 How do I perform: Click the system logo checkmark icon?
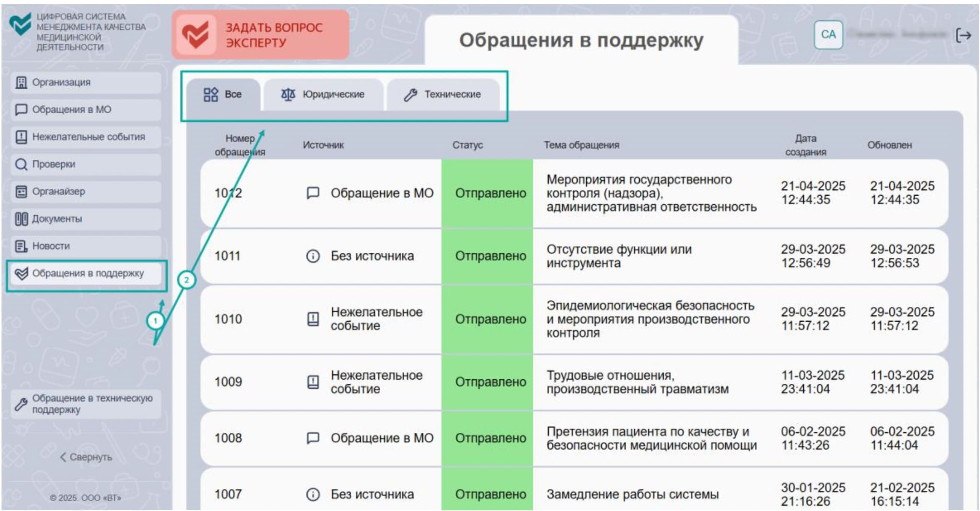pos(20,24)
